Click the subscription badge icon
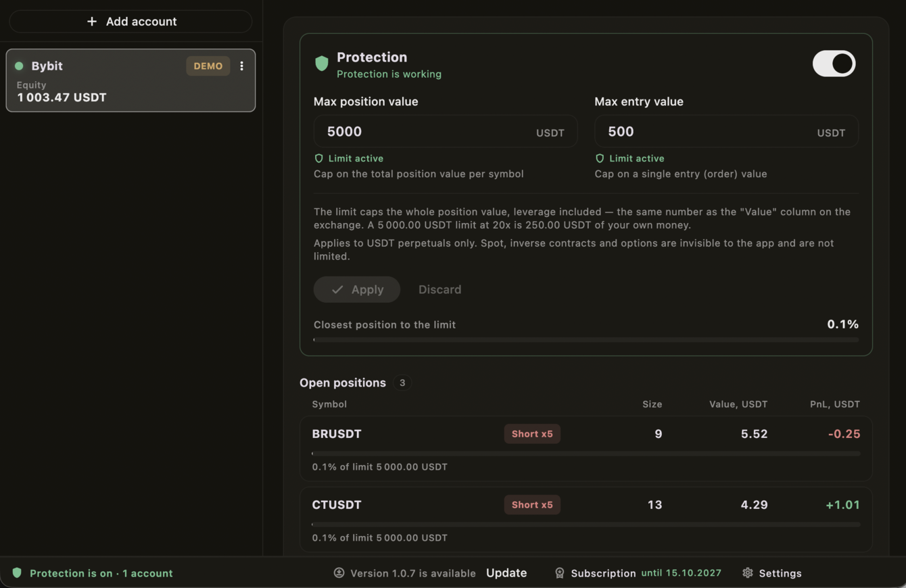906x588 pixels. pos(560,573)
